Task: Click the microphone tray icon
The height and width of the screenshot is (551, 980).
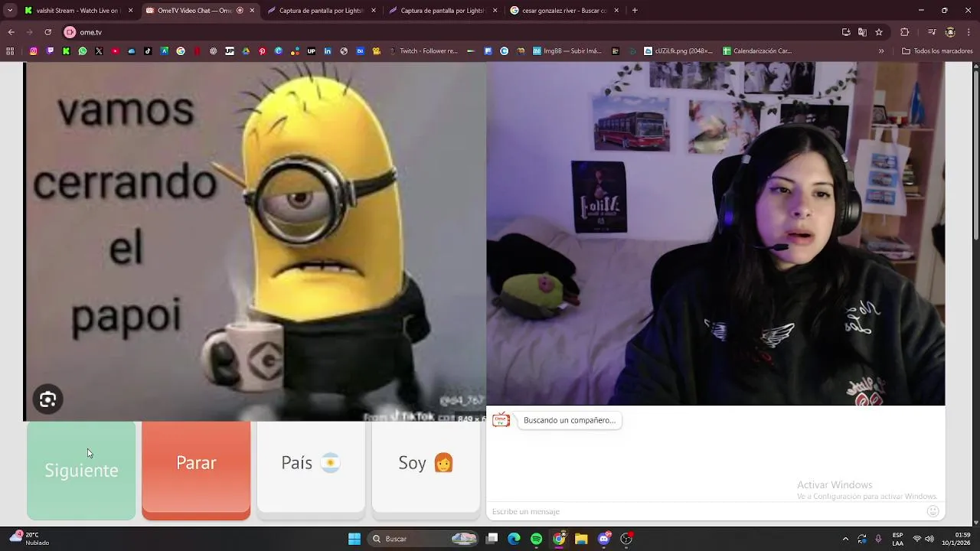Action: click(878, 539)
